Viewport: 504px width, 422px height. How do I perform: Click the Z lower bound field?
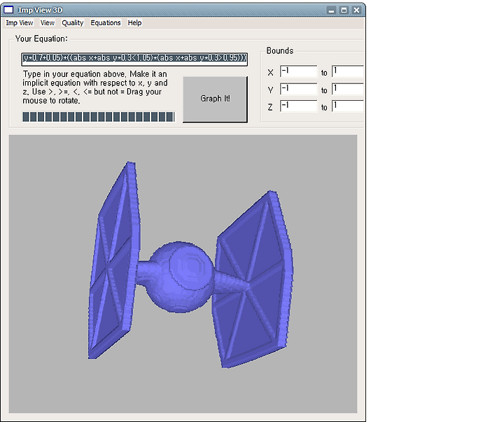tap(298, 106)
